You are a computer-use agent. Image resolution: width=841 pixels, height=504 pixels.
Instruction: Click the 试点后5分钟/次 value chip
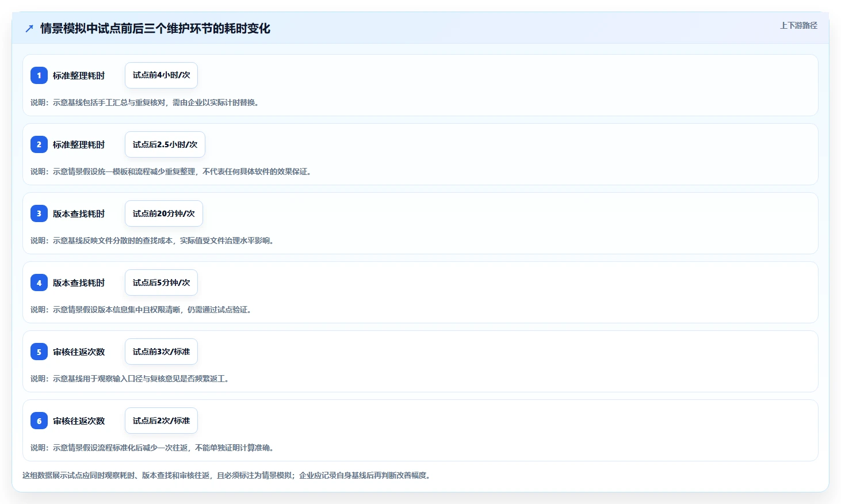[161, 282]
